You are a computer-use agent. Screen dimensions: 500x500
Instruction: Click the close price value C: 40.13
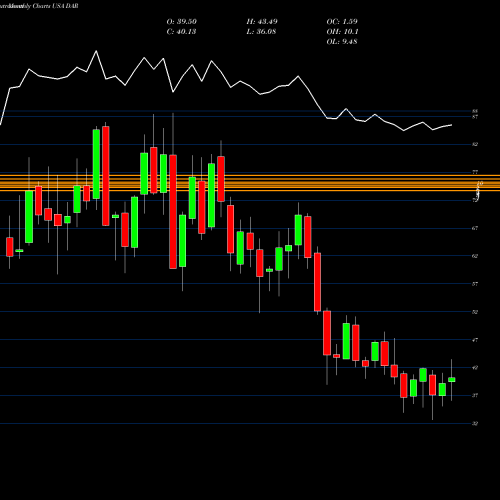pyautogui.click(x=182, y=32)
